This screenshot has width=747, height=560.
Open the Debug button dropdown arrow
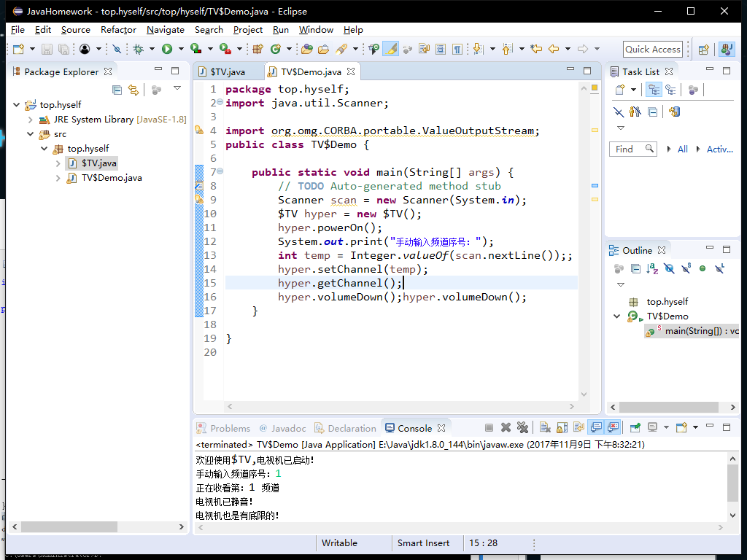[x=152, y=49]
